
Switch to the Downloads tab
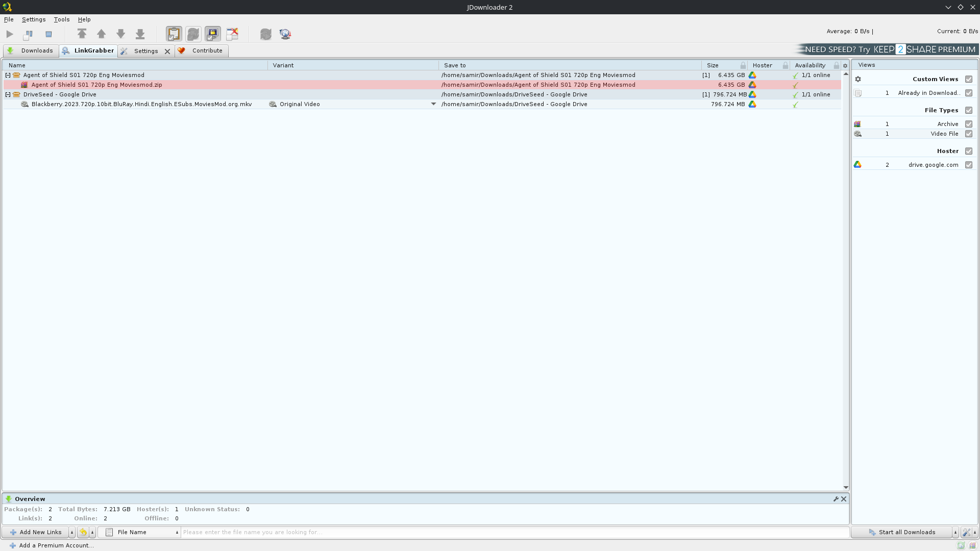point(31,51)
